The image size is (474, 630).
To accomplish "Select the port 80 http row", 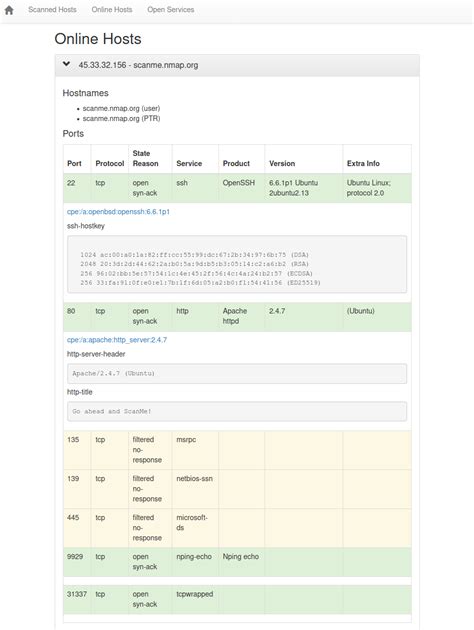I will pyautogui.click(x=237, y=317).
